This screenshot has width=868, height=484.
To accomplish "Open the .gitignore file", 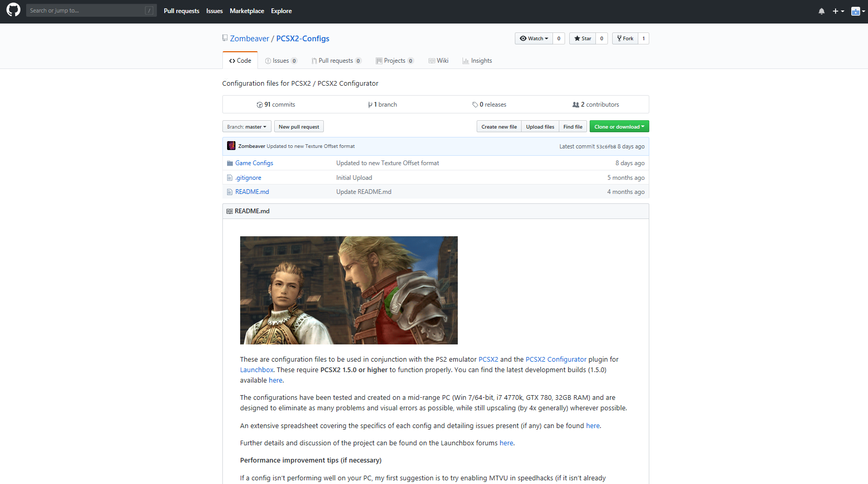I will [248, 178].
